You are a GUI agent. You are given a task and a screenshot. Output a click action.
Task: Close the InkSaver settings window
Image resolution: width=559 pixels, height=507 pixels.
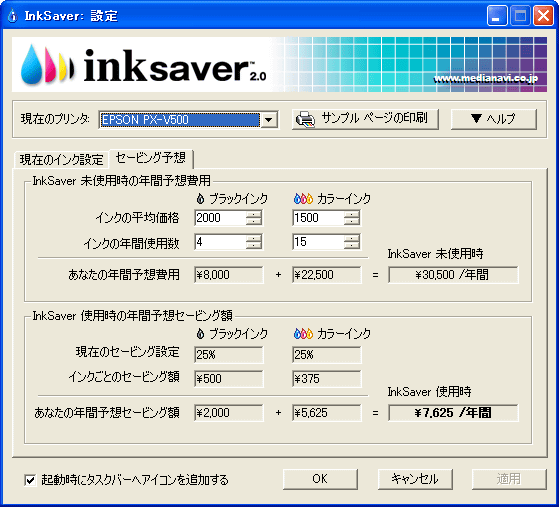coord(543,16)
